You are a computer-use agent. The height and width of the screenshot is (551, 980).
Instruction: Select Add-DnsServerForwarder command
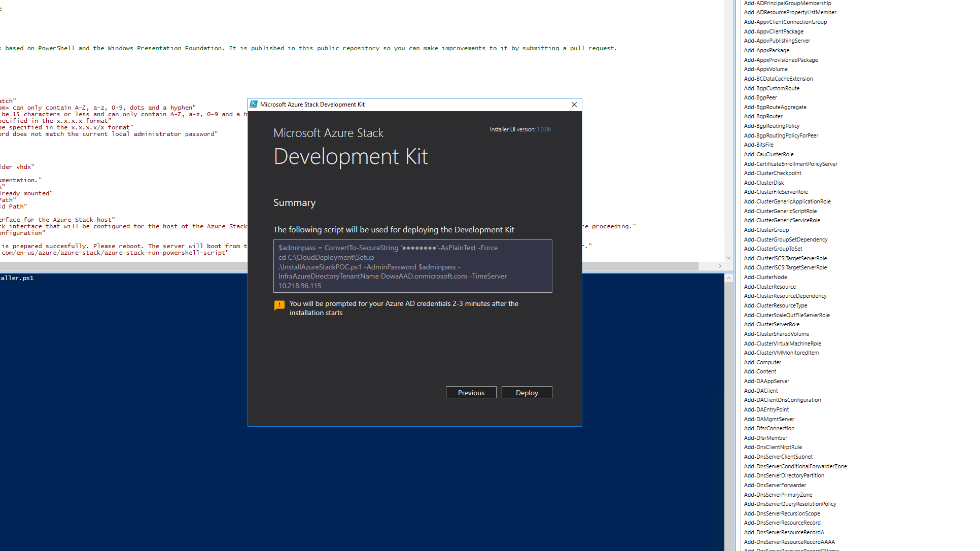tap(775, 485)
